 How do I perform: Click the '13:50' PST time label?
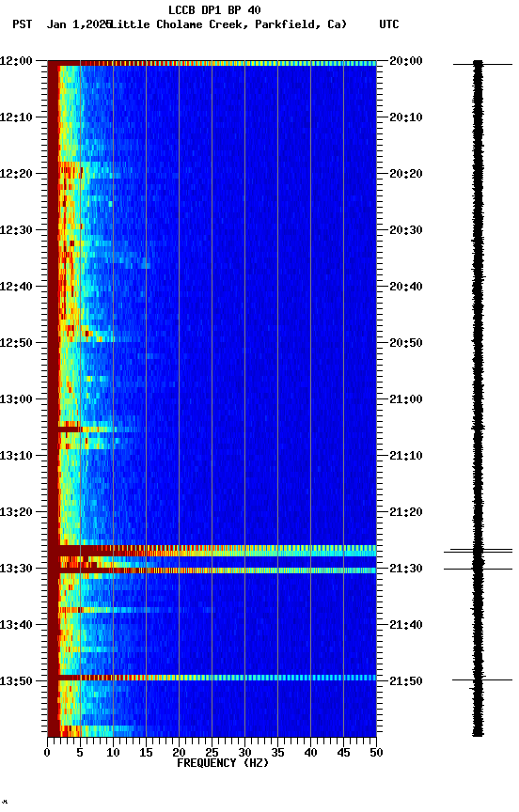(16, 681)
